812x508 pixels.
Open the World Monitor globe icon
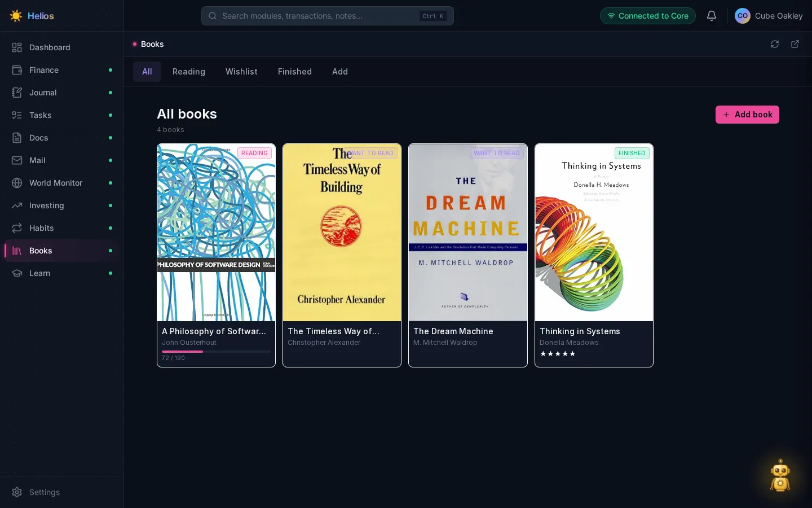tap(17, 183)
